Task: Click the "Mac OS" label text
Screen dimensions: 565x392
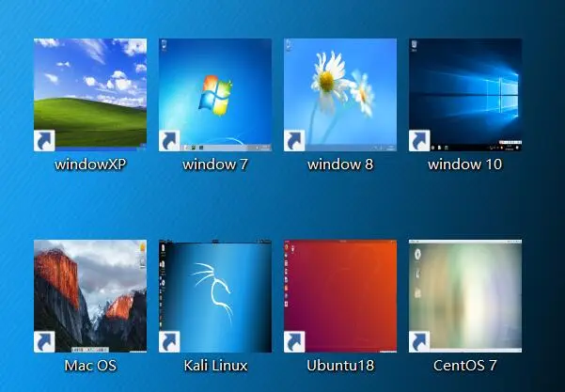Action: (90, 366)
